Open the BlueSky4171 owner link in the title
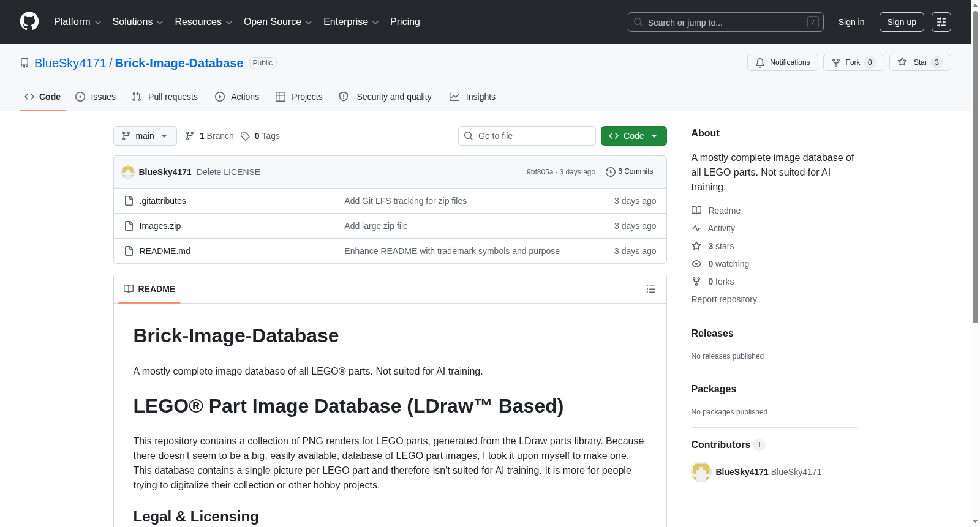Image resolution: width=980 pixels, height=527 pixels. click(70, 63)
